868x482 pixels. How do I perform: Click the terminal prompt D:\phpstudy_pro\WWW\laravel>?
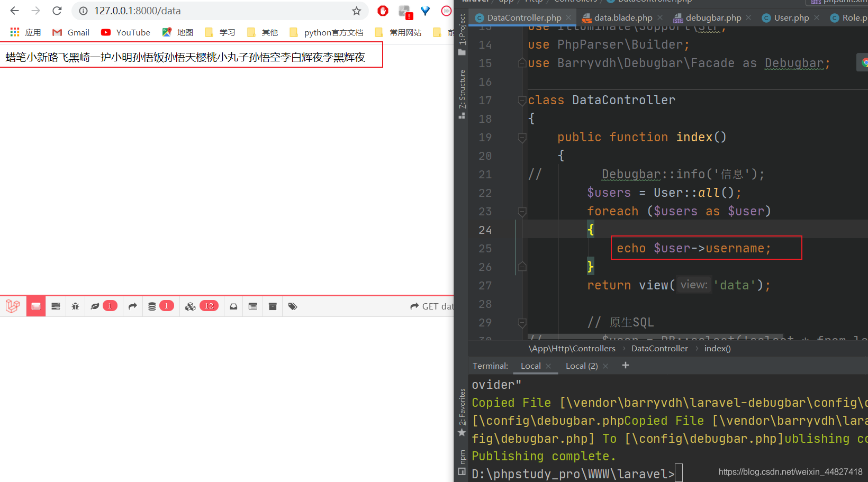(x=573, y=474)
